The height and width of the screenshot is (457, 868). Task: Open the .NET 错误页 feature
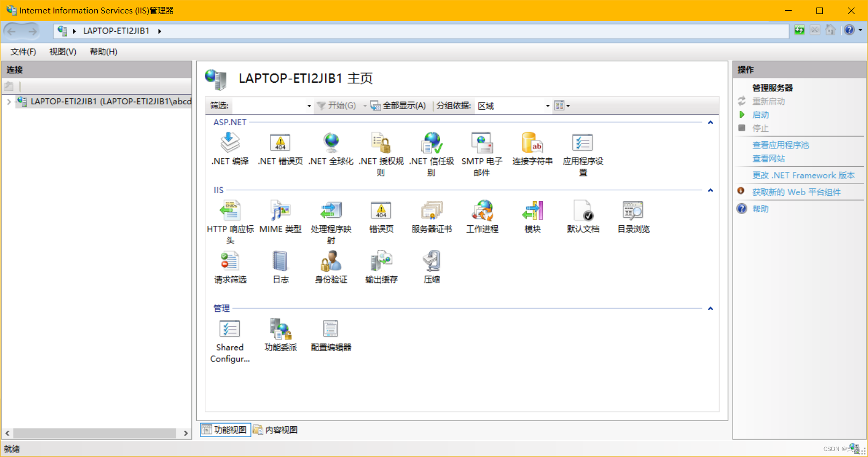click(x=280, y=149)
